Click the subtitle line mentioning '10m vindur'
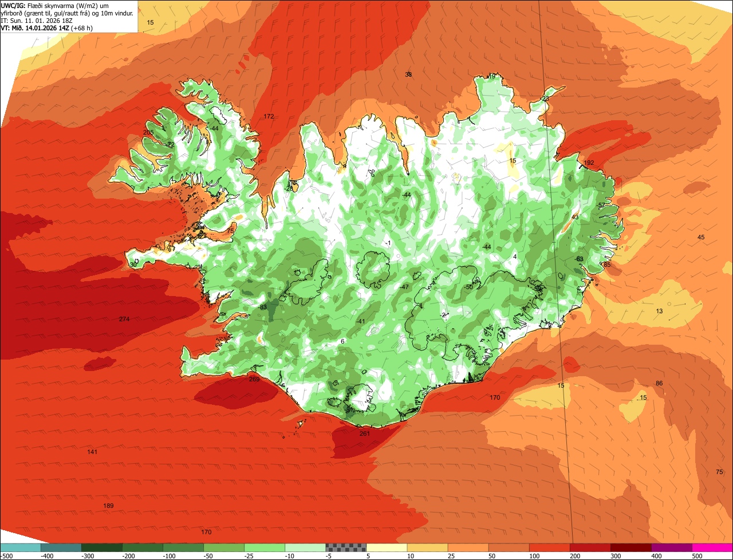 click(68, 13)
